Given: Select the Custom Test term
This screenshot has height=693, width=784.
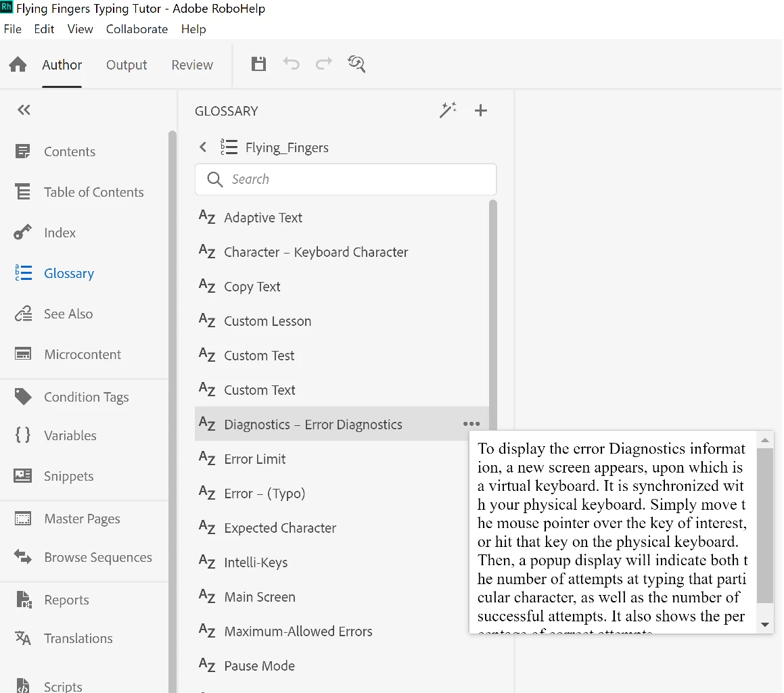Looking at the screenshot, I should pyautogui.click(x=342, y=355).
